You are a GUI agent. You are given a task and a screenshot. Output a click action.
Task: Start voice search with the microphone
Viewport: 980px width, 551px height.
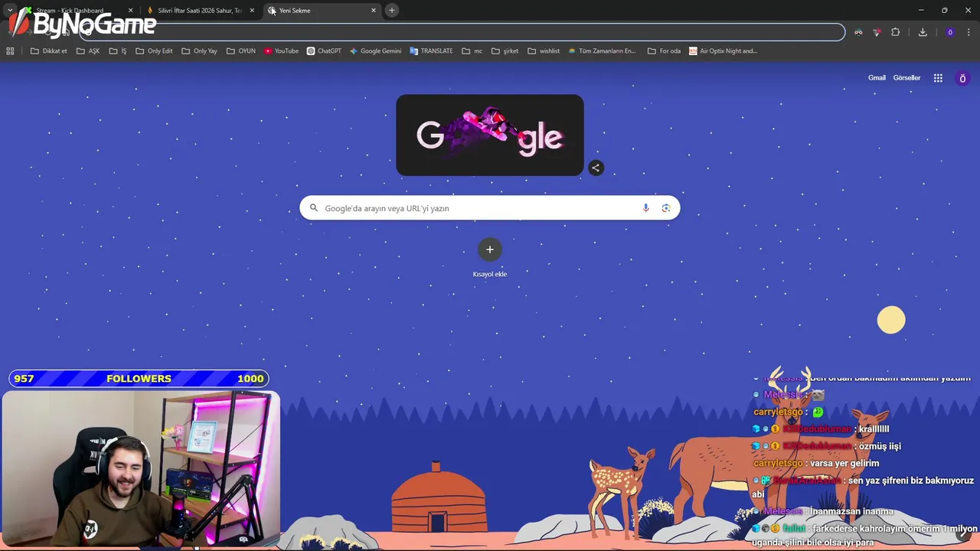645,208
